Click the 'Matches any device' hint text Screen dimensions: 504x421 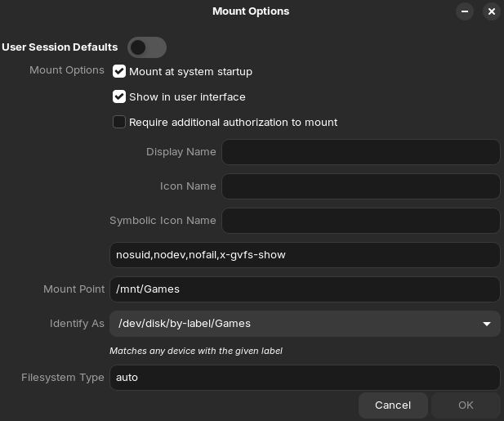[x=196, y=351]
